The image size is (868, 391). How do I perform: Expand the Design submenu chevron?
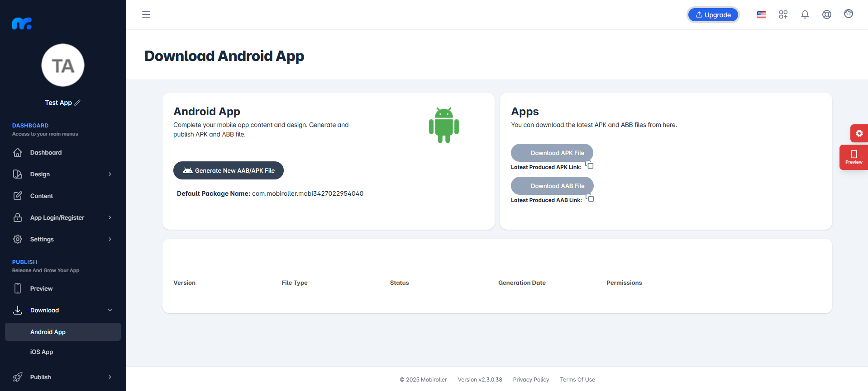[110, 174]
